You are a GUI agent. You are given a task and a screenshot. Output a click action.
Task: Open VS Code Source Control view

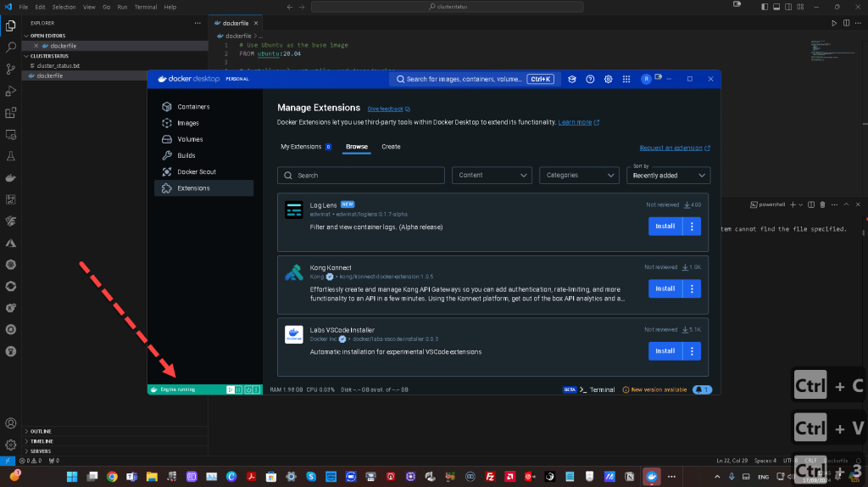coord(10,70)
